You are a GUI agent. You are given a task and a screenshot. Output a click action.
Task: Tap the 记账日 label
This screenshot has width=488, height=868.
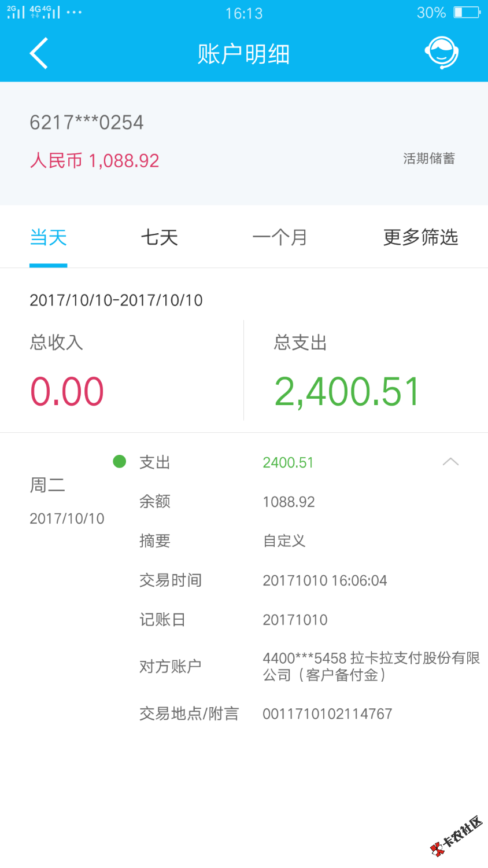162,620
